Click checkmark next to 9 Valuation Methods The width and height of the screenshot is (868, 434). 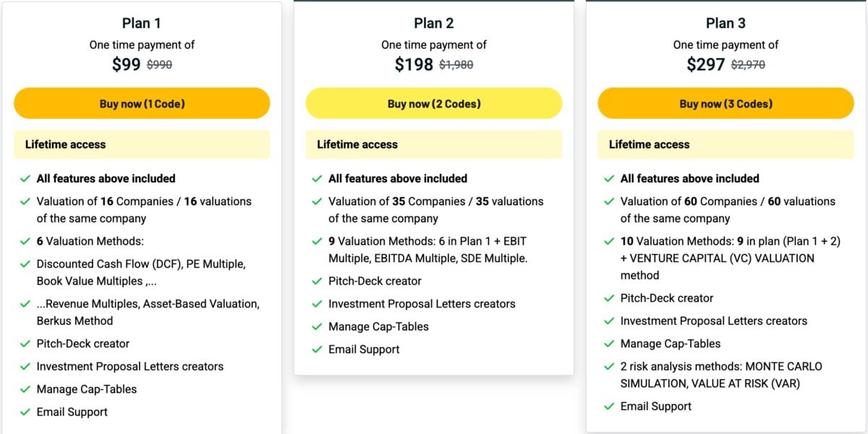(x=317, y=242)
